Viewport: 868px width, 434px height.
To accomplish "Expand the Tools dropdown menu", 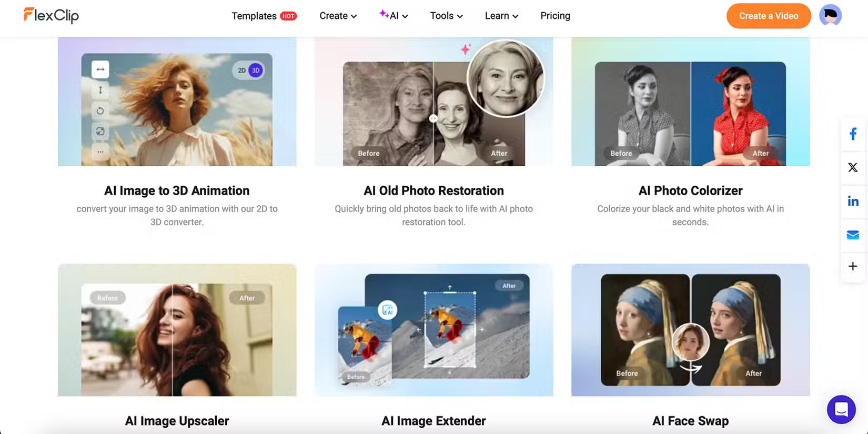I will coord(446,16).
